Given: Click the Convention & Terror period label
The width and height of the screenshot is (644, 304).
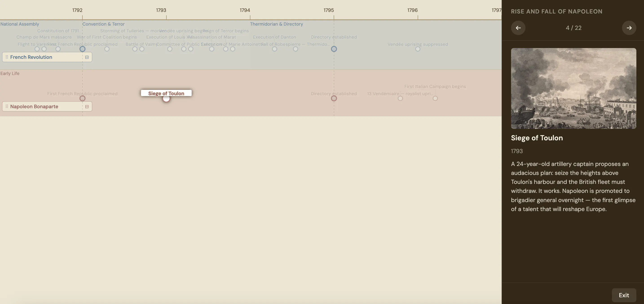Looking at the screenshot, I should click(x=104, y=24).
